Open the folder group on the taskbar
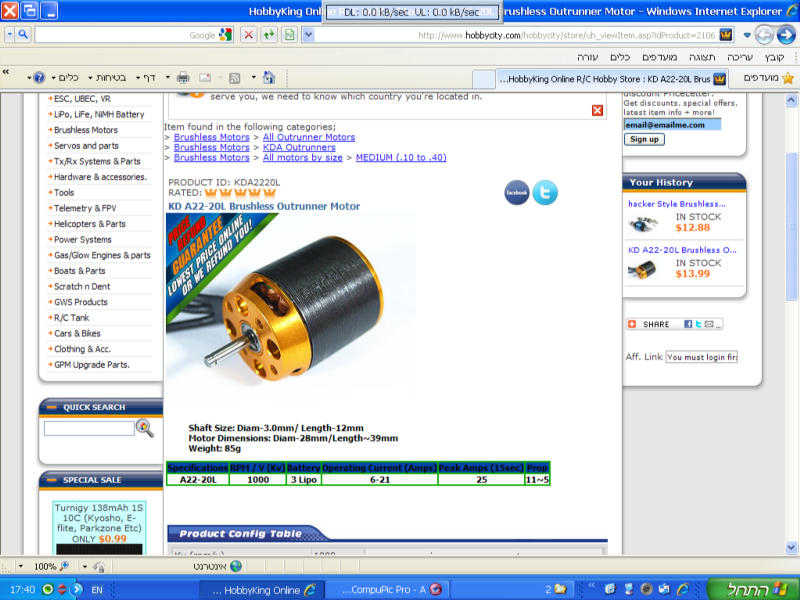Viewport: 800px width, 600px height. click(x=555, y=590)
